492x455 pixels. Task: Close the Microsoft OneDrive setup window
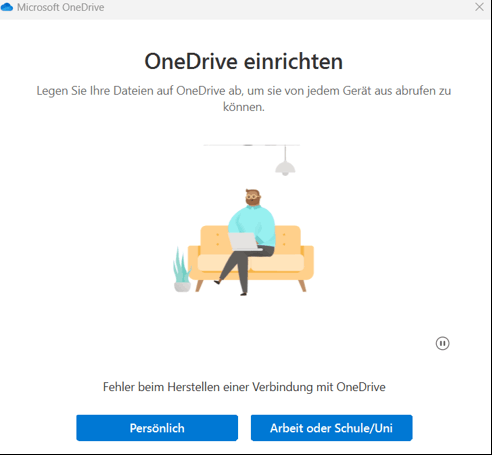coord(479,7)
